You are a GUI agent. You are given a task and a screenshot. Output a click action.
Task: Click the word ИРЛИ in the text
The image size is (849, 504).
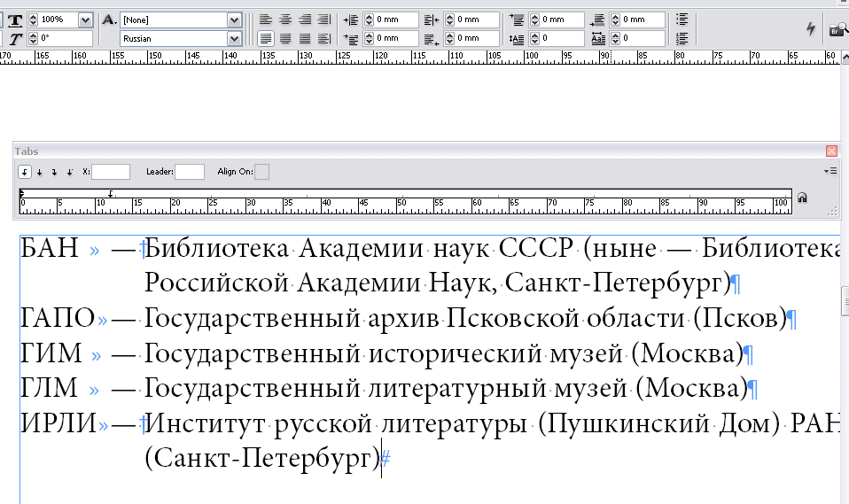tap(58, 423)
